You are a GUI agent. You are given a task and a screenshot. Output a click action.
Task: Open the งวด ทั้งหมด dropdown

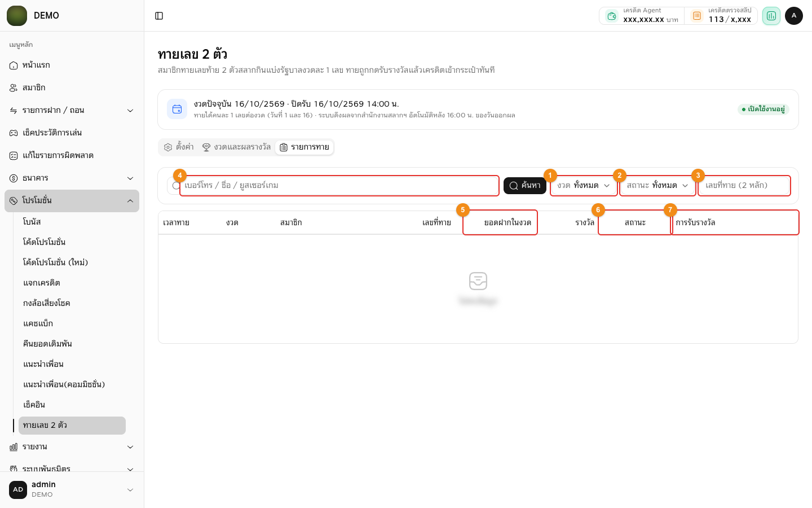[x=584, y=186]
